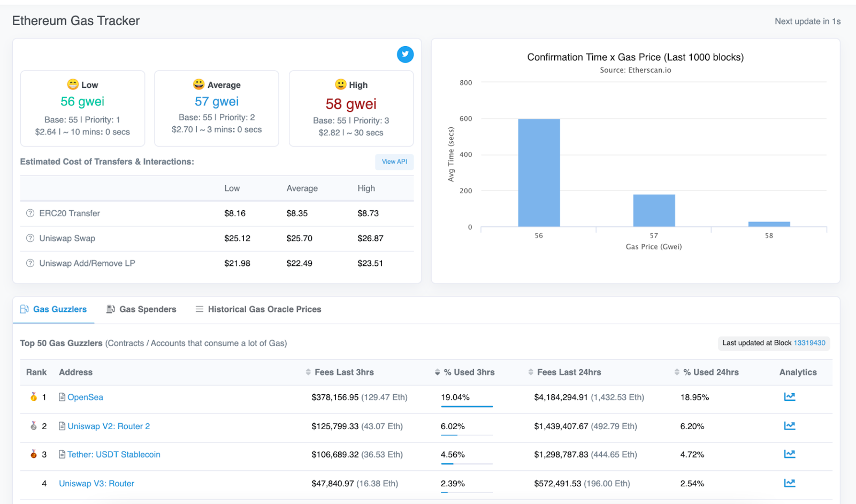The image size is (856, 504).
Task: Open analytics chart icon for Uniswap V2: Router 2
Action: [790, 426]
